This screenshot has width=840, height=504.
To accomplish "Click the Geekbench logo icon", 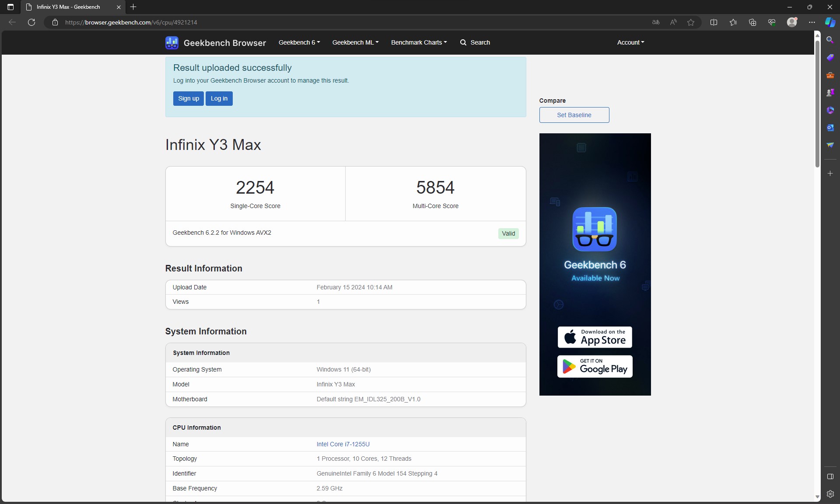I will click(x=172, y=42).
